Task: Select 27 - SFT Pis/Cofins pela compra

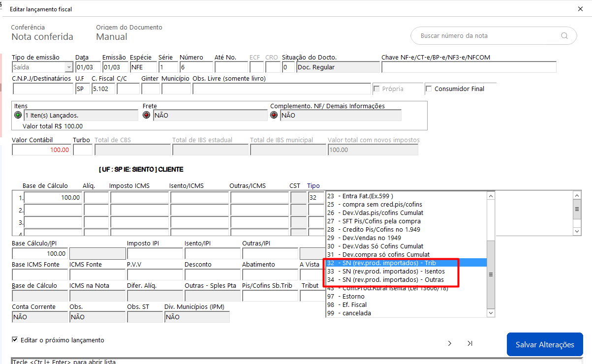Action: tap(406, 221)
